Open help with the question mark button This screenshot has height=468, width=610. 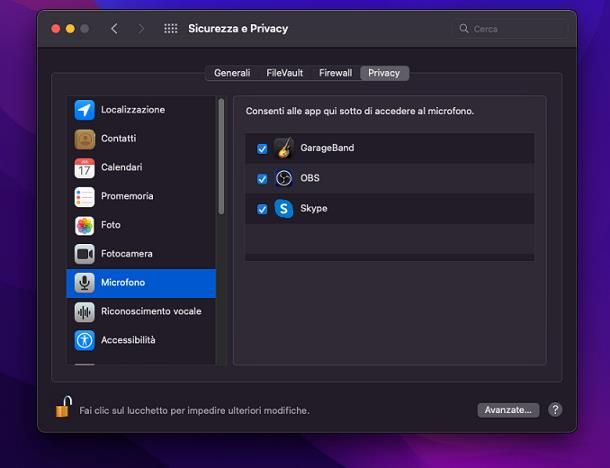coord(555,410)
